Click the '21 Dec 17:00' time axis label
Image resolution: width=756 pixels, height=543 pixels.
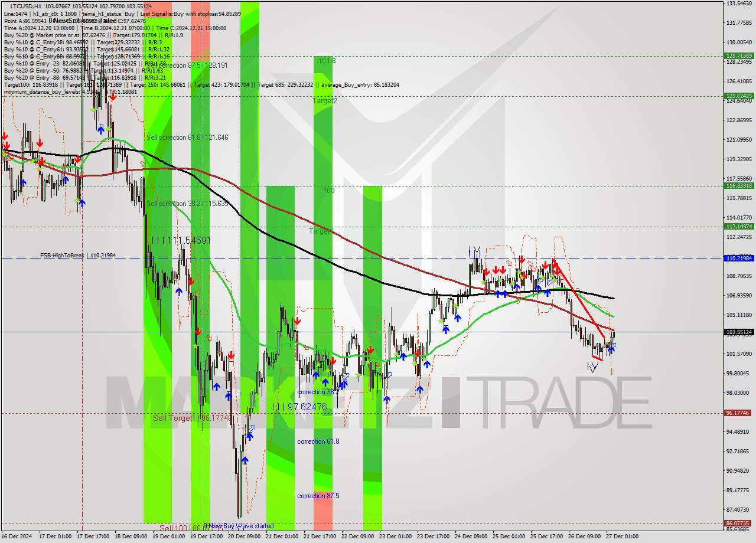click(x=320, y=537)
